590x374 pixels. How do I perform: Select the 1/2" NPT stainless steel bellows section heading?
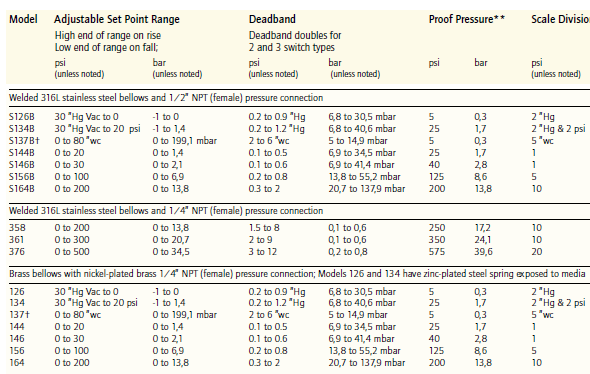click(166, 98)
